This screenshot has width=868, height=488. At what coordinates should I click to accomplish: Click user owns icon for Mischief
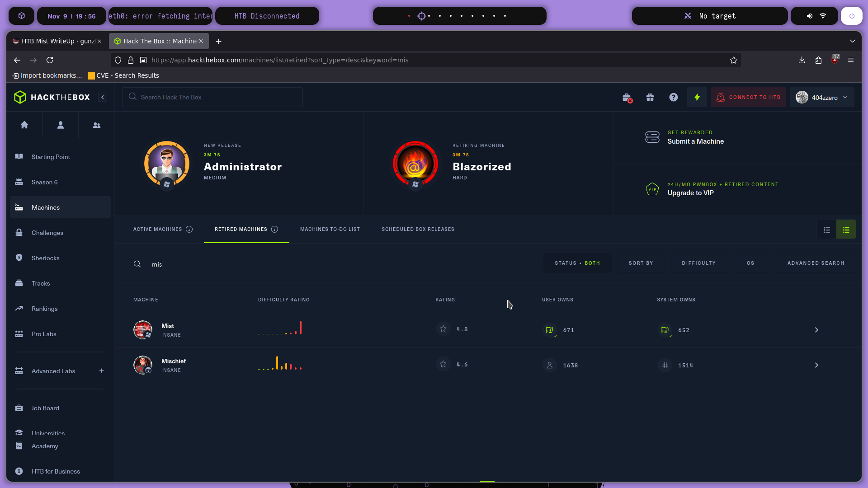coord(550,365)
